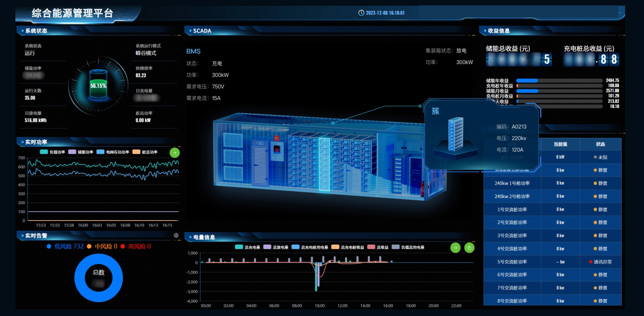Expand the 系统状态 panel header arrow

23,31
